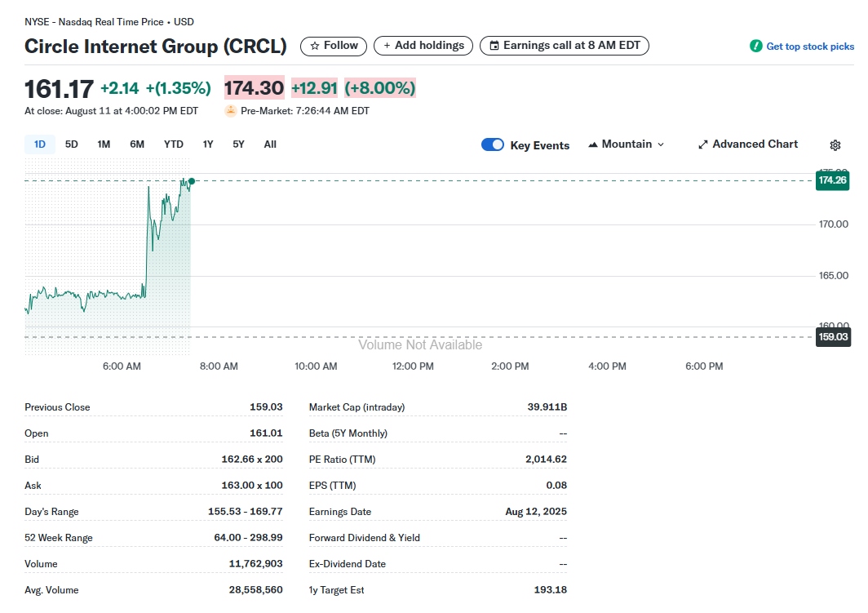Follow Circle Internet Group stock
The height and width of the screenshot is (613, 868).
pos(334,46)
